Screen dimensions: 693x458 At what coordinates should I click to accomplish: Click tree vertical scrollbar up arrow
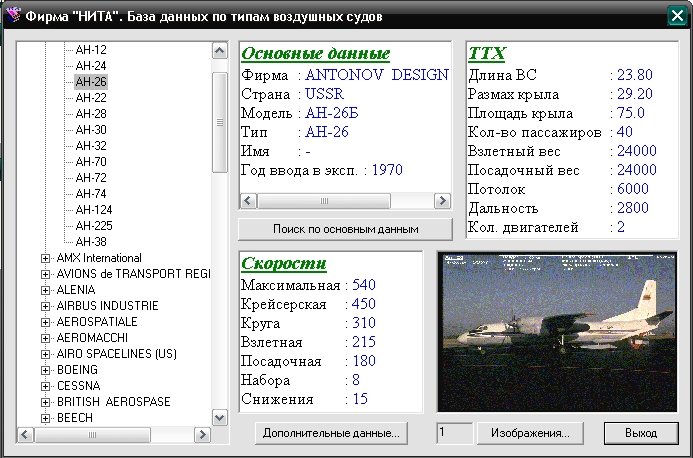pyautogui.click(x=220, y=50)
